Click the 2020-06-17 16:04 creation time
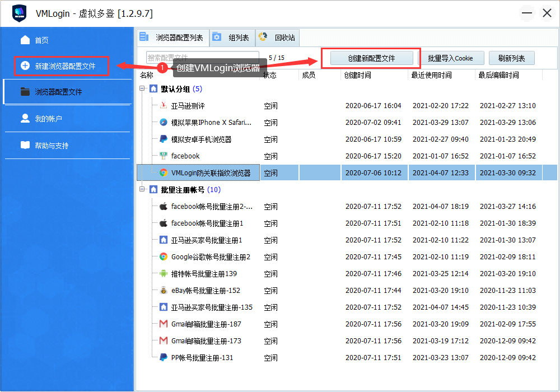Viewport: 560px width, 392px height. (373, 106)
